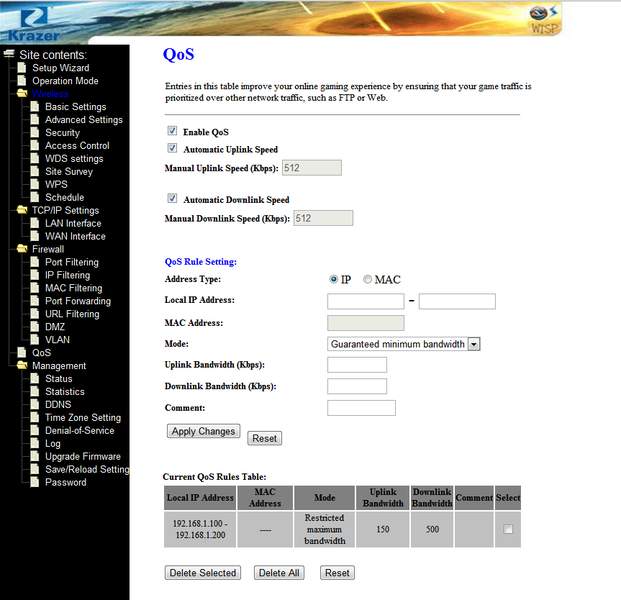This screenshot has width=621, height=600.
Task: Click the Management folder icon
Action: 22,365
